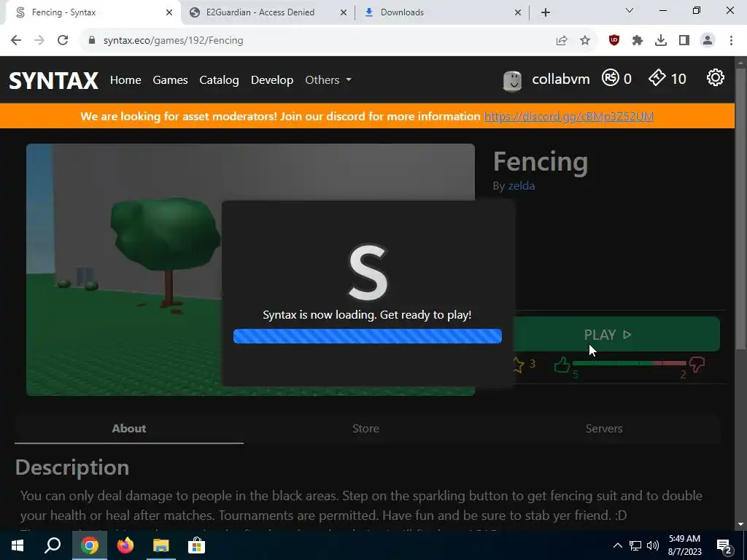Open the Extensions puzzle icon

point(638,41)
